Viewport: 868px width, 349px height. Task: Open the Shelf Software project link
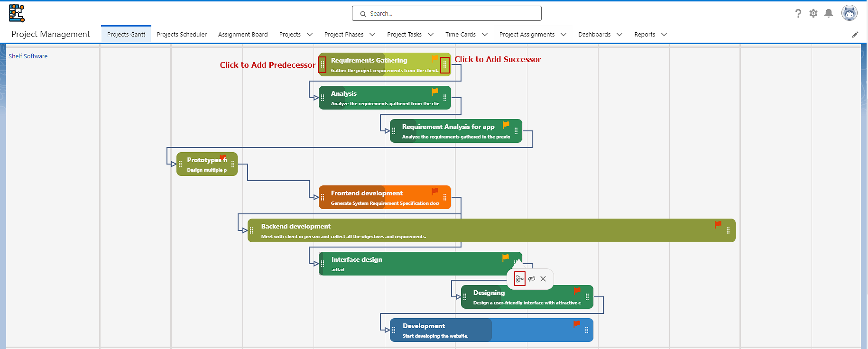click(28, 56)
